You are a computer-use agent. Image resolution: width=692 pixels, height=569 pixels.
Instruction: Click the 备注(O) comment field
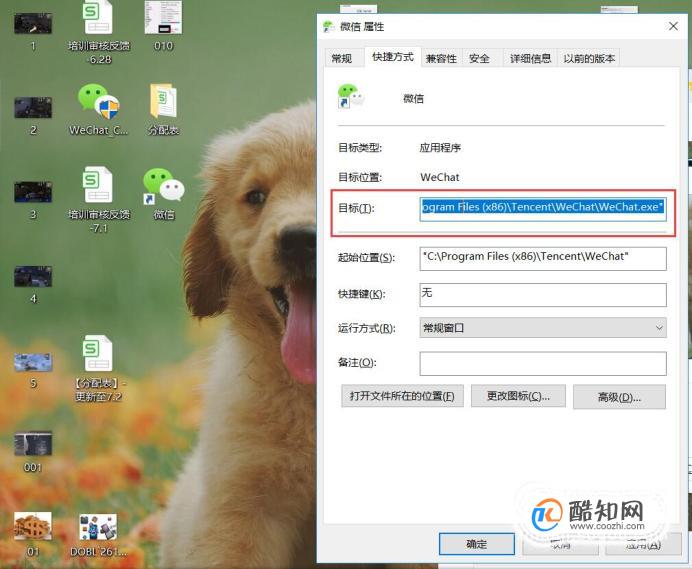(543, 364)
